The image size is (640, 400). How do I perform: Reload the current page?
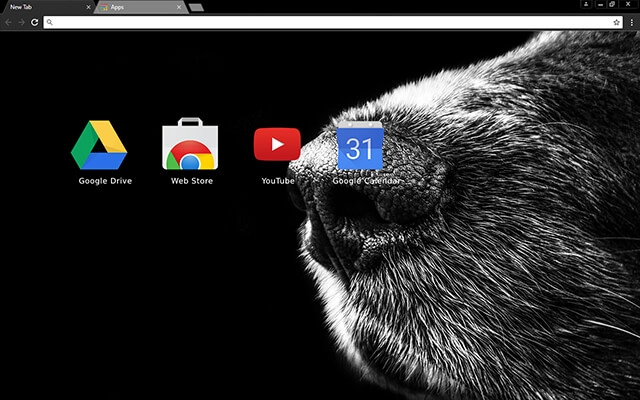pyautogui.click(x=35, y=22)
